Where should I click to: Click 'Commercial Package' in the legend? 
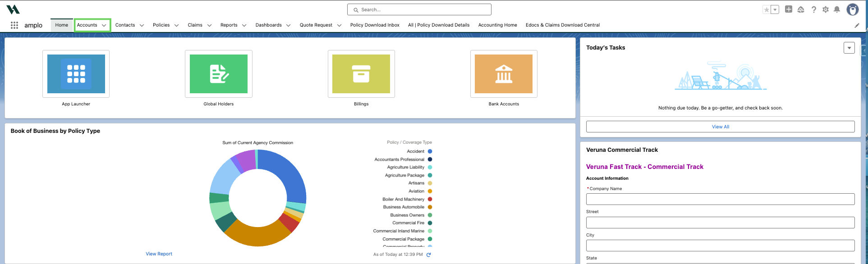click(x=404, y=239)
